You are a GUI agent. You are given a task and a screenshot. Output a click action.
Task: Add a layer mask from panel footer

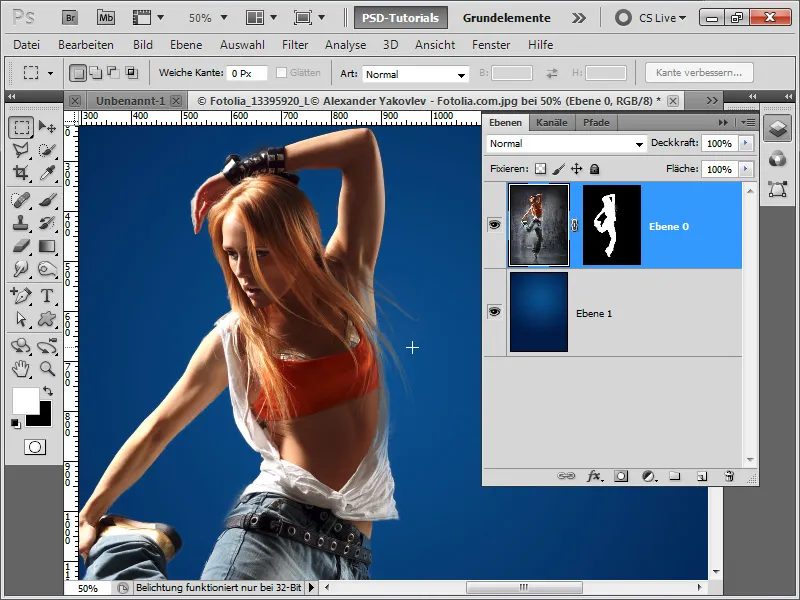click(x=621, y=476)
